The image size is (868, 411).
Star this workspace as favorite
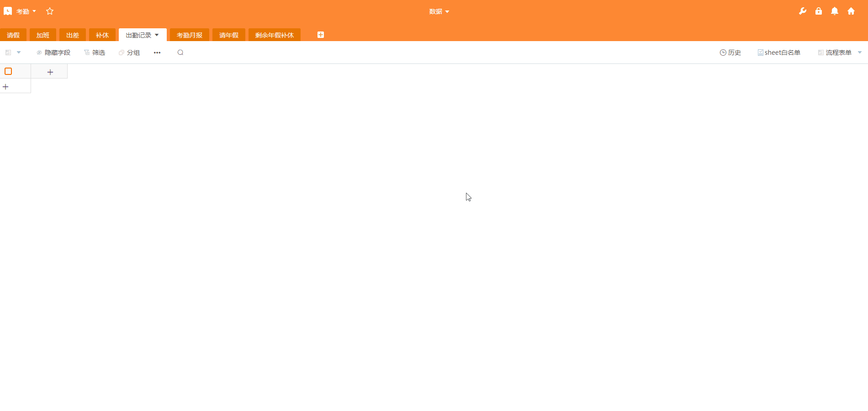[50, 11]
